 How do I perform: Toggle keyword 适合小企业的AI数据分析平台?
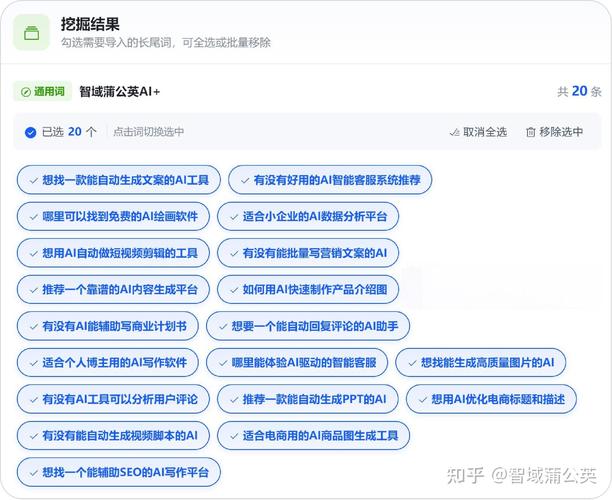click(308, 217)
